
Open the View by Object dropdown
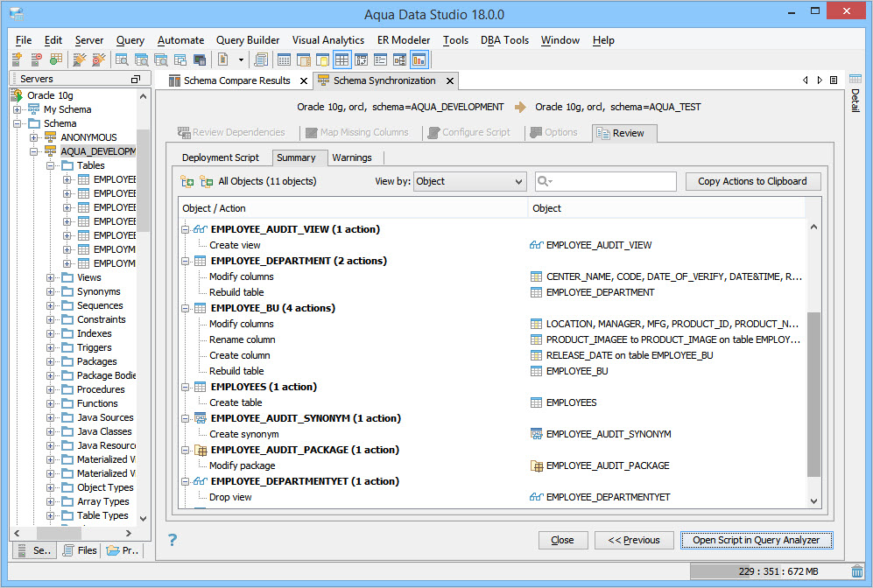470,181
